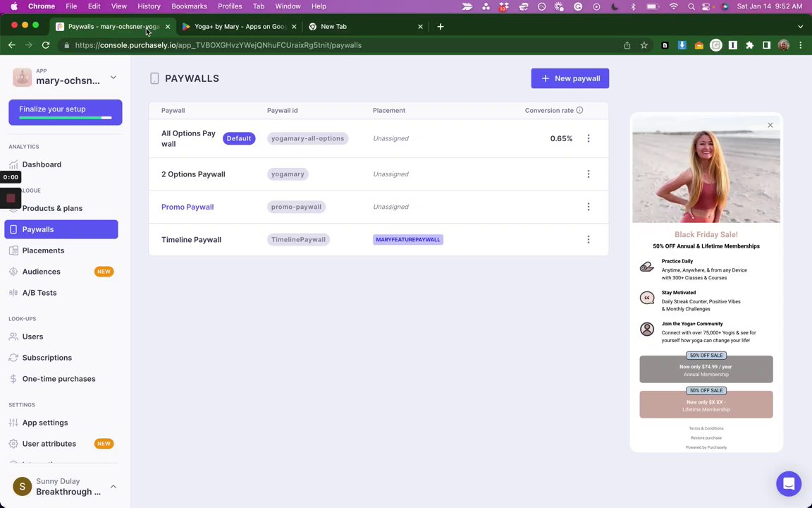Click the mary-ochsn app logo
This screenshot has height=508, width=812.
click(23, 77)
